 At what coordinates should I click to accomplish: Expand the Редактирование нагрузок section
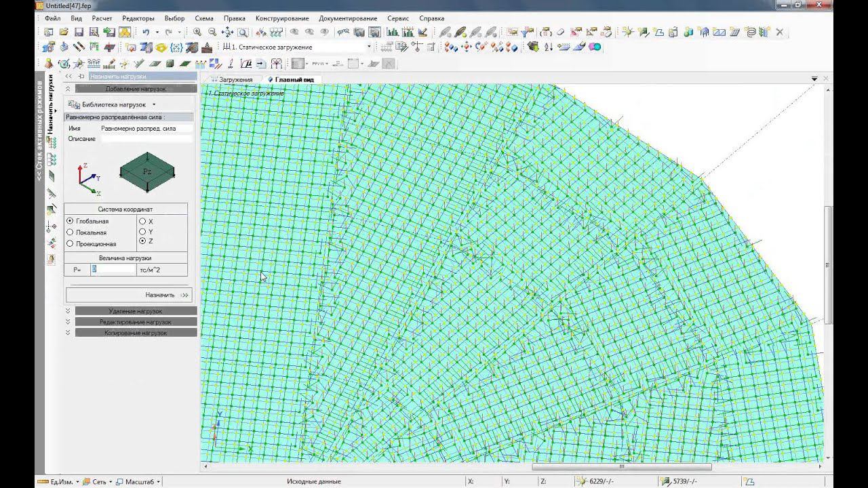(x=136, y=322)
